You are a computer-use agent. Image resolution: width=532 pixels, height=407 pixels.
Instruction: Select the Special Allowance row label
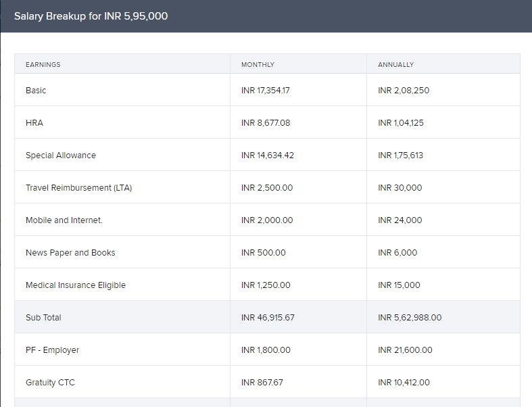tap(61, 155)
